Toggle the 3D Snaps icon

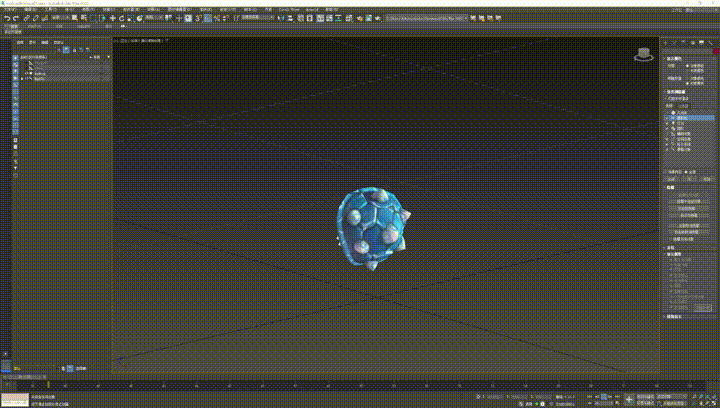[x=198, y=18]
